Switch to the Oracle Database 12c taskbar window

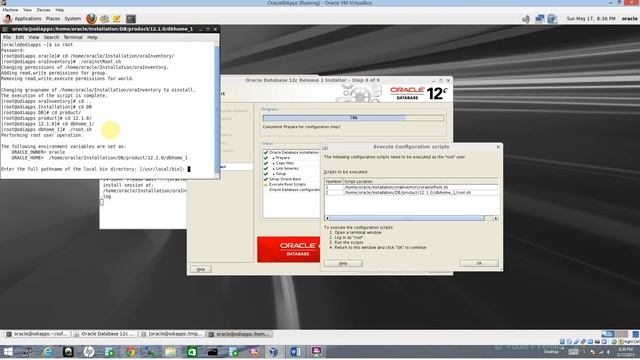tap(104, 334)
